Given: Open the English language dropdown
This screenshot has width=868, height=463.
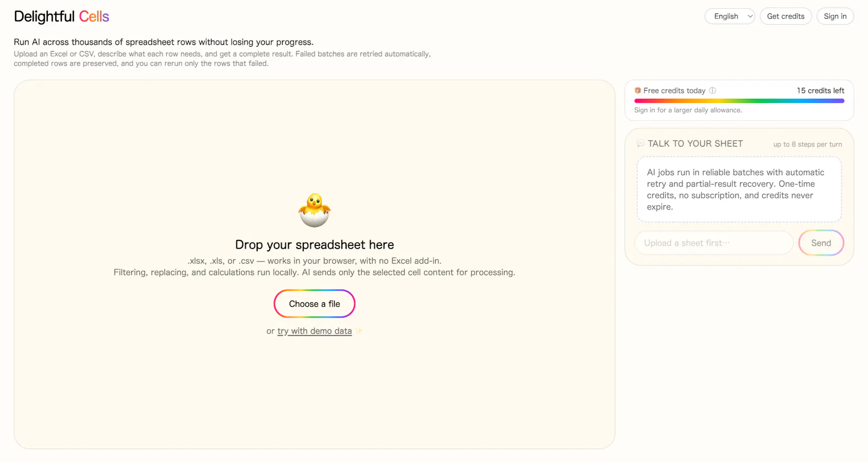Looking at the screenshot, I should click(730, 16).
